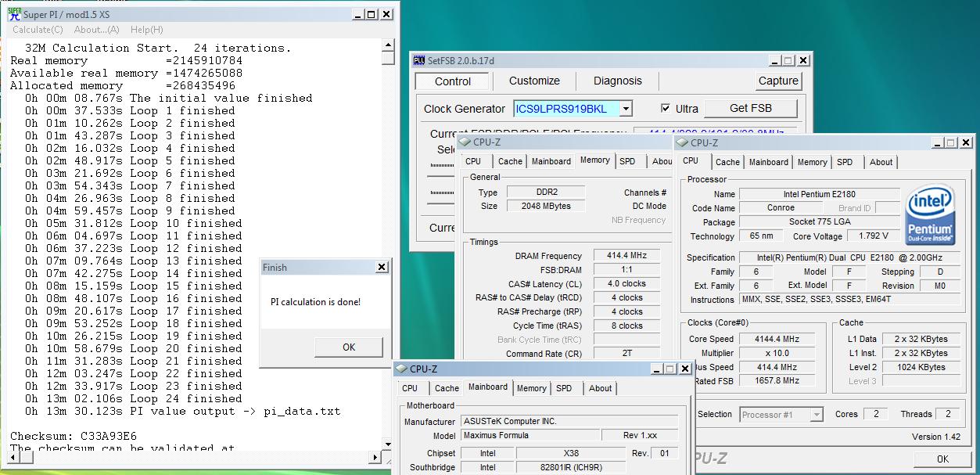
Task: Minimize the Super PI window
Action: point(357,14)
